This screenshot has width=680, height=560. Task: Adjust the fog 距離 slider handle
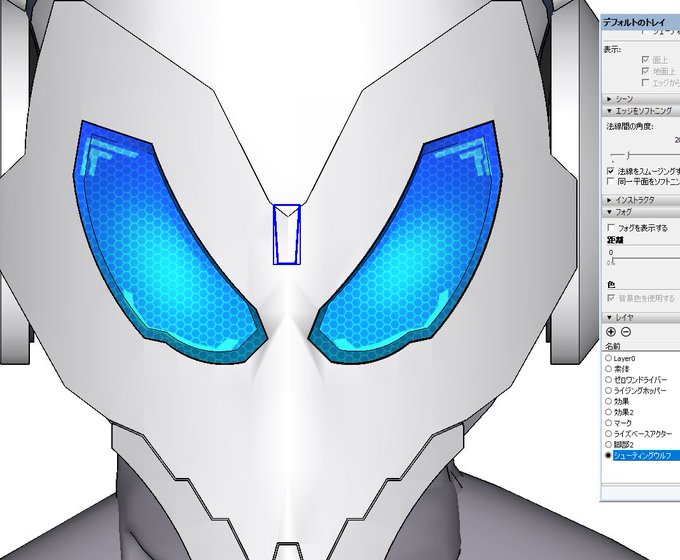[x=612, y=261]
